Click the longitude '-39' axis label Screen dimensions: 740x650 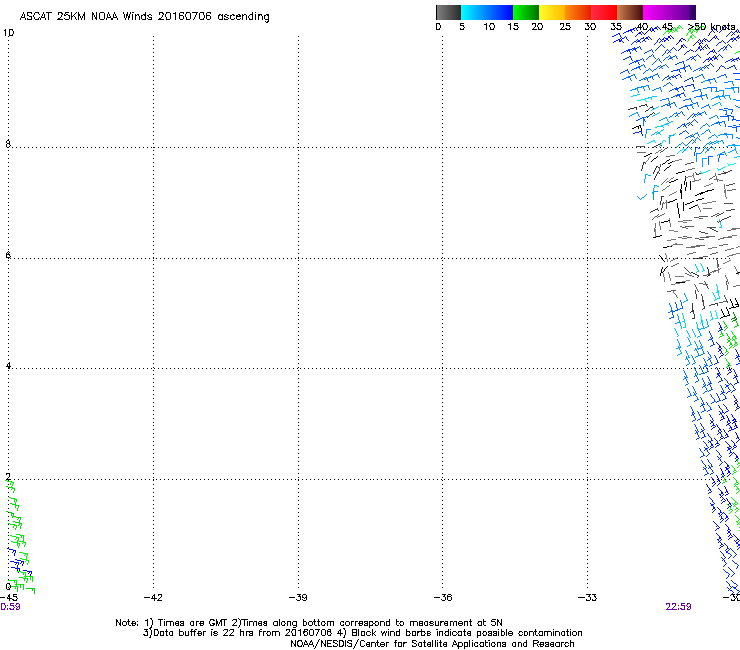tap(298, 598)
